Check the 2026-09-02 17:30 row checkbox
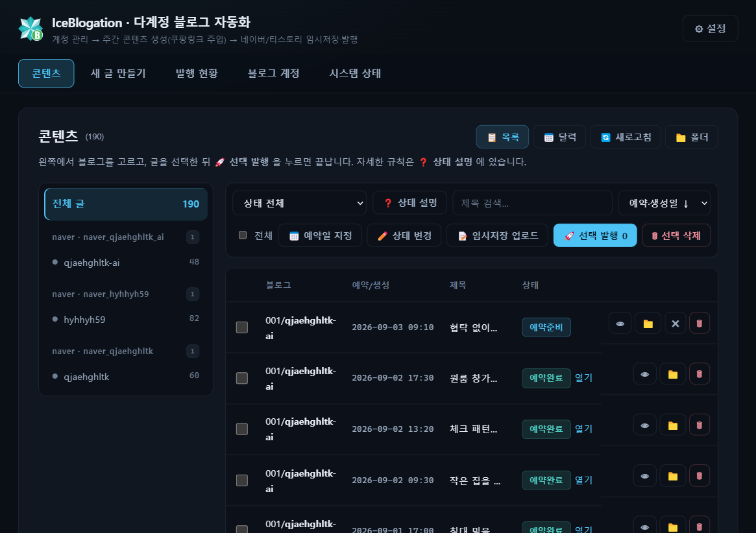The height and width of the screenshot is (533, 756). coord(242,378)
